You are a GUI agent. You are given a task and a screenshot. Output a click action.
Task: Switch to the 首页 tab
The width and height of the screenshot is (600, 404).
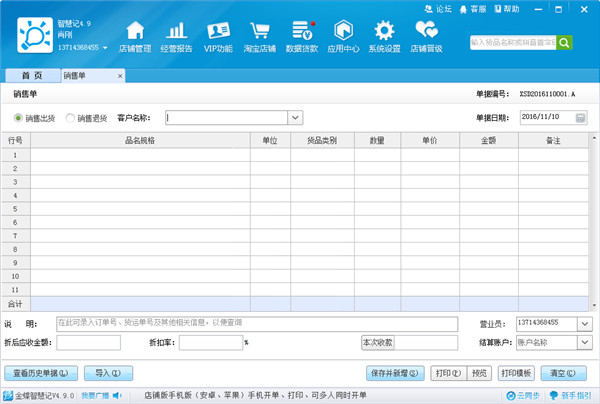pyautogui.click(x=32, y=76)
